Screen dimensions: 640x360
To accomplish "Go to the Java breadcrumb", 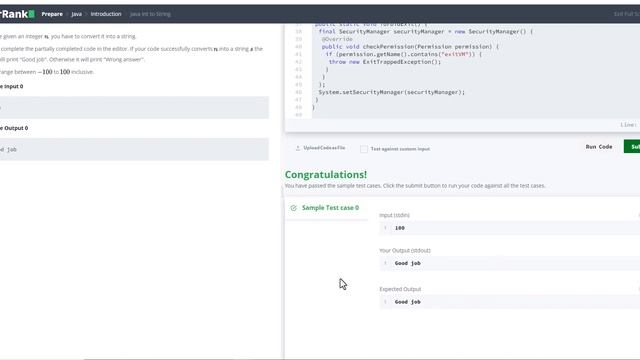I will pyautogui.click(x=76, y=14).
